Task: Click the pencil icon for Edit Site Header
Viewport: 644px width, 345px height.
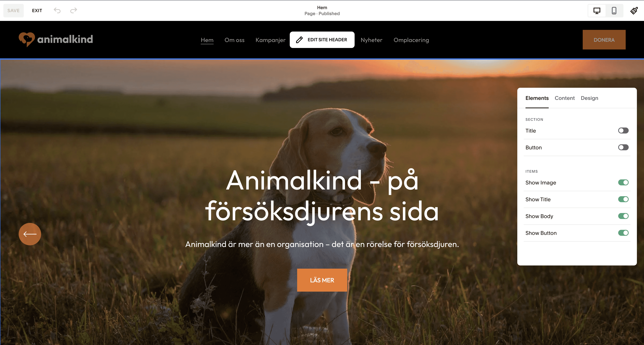Action: (299, 40)
